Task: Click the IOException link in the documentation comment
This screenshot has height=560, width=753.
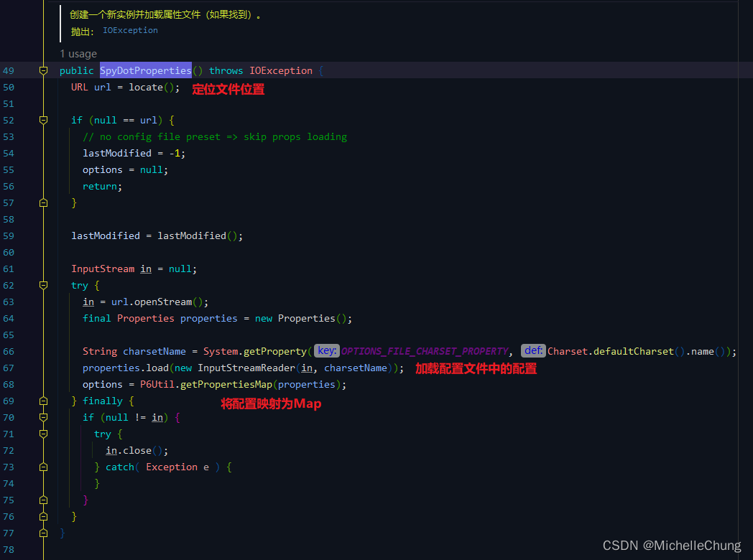Action: (x=129, y=30)
